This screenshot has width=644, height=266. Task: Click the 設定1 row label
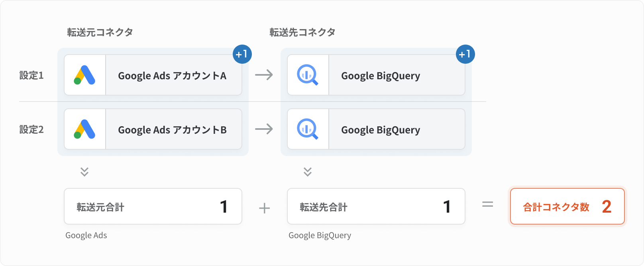click(x=31, y=75)
